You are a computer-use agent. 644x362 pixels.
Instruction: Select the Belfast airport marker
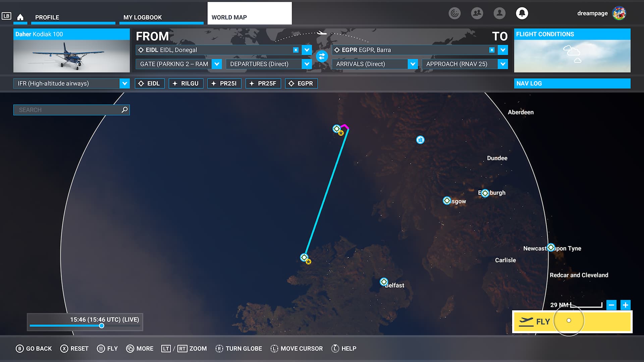(x=384, y=282)
